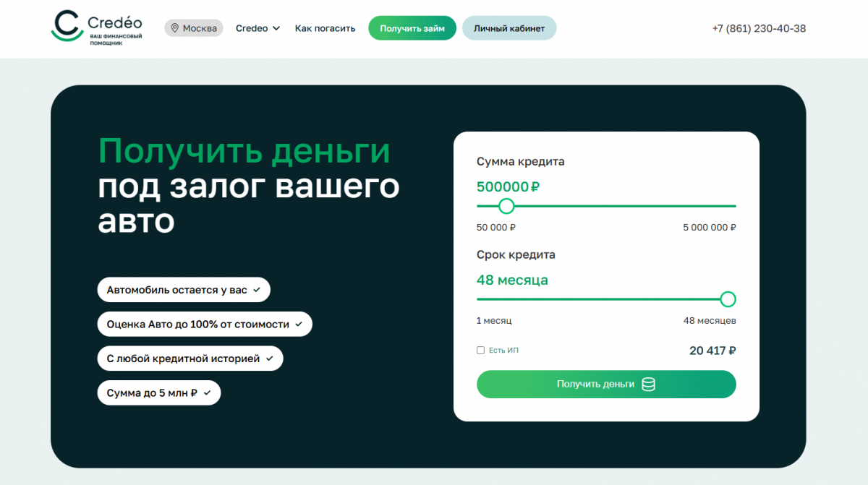This screenshot has width=868, height=485.
Task: Click the Сумма кредита slider handle
Action: 506,206
